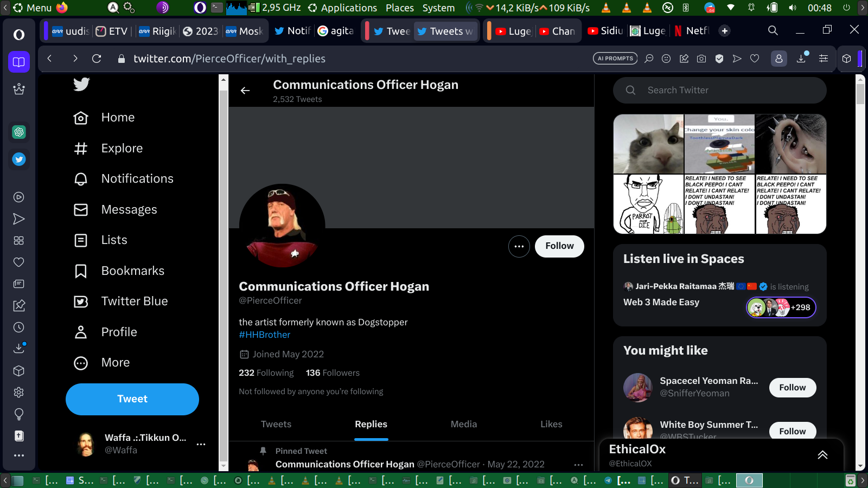Add page to bookmarks with heart icon
Screen dimensions: 868x488
coord(755,59)
